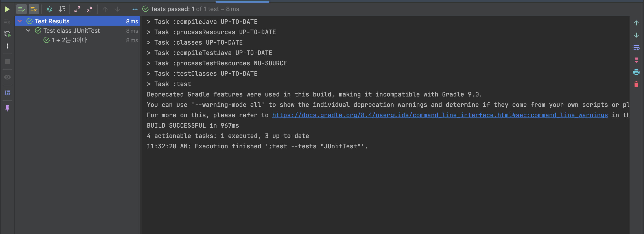Open the Gradle command line warnings link

click(x=440, y=115)
